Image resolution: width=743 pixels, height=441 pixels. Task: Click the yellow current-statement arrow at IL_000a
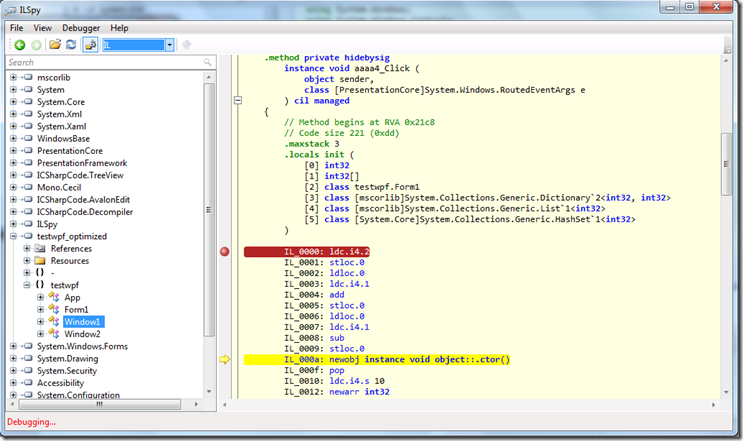(224, 359)
